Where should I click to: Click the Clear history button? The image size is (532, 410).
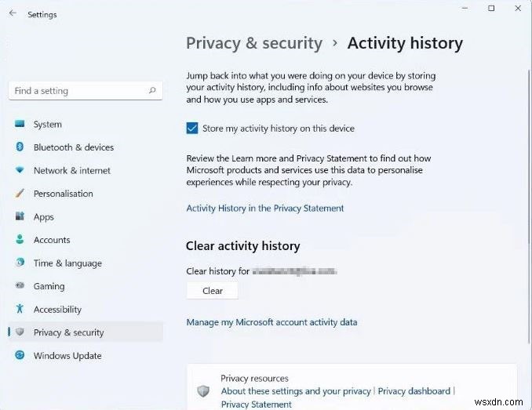point(213,291)
